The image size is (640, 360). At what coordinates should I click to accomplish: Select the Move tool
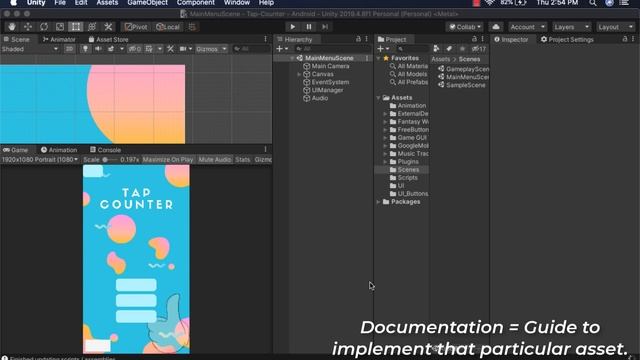(28, 27)
